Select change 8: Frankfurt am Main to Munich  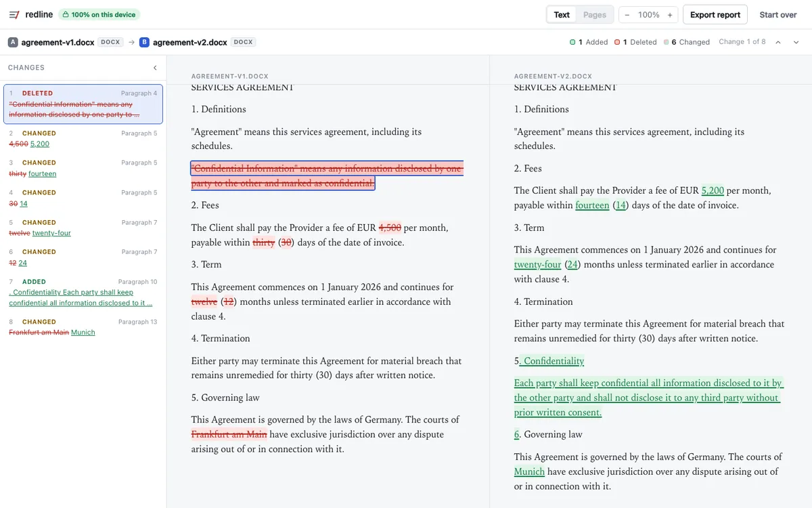83,327
